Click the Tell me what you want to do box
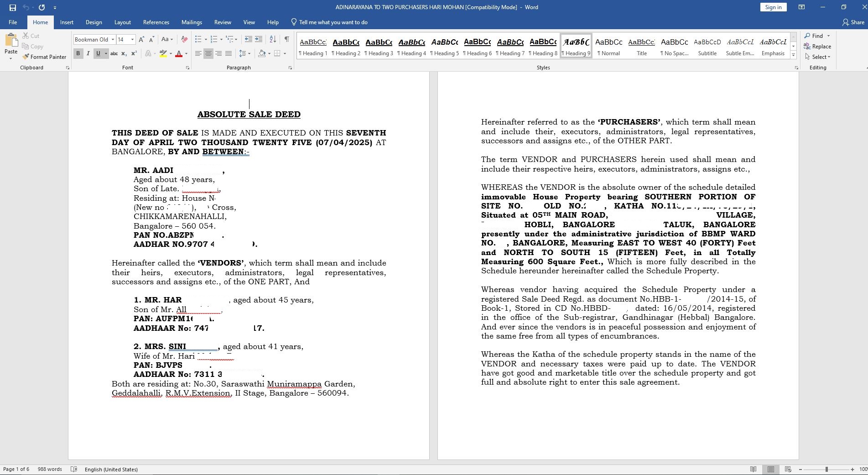 coord(333,22)
